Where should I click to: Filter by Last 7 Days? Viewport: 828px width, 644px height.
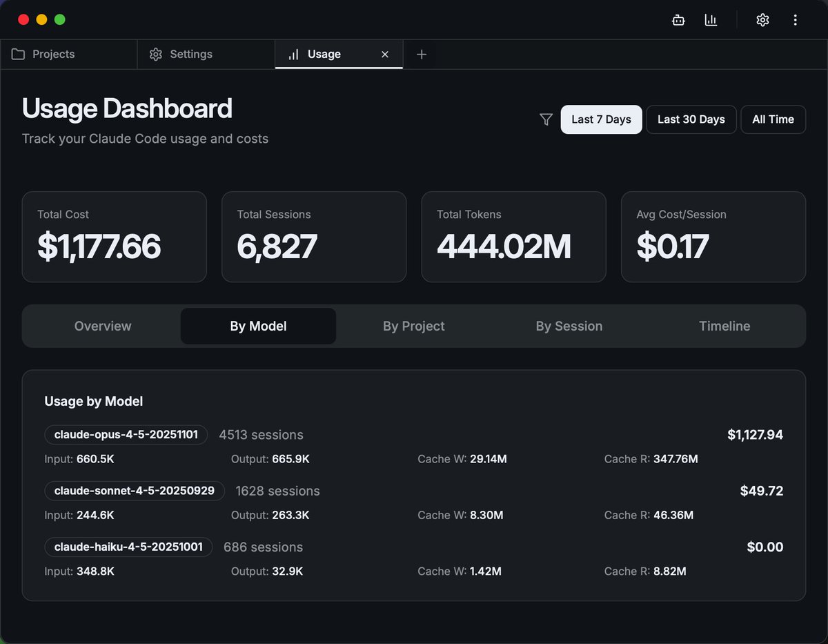coord(601,119)
